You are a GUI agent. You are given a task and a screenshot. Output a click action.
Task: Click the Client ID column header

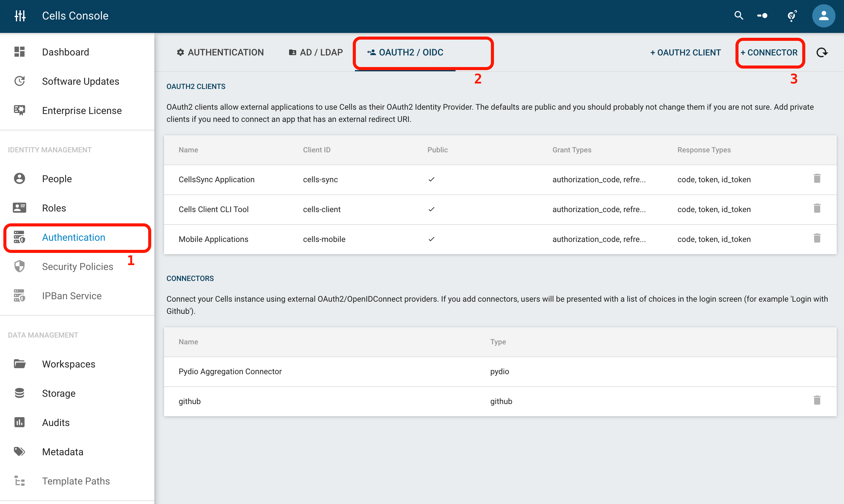click(316, 150)
